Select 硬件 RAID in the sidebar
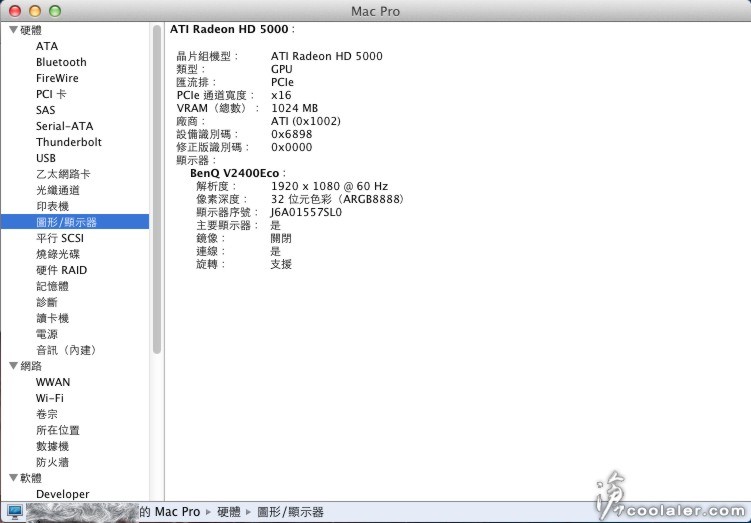751x523 pixels. [61, 270]
